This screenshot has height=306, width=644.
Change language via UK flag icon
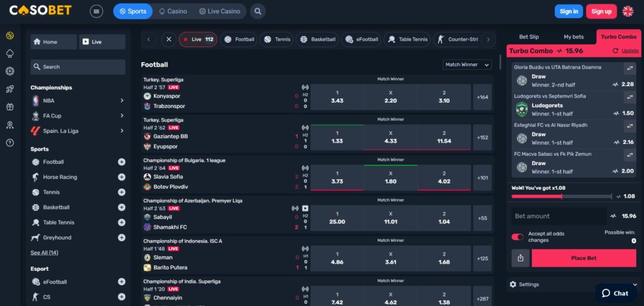pos(628,11)
